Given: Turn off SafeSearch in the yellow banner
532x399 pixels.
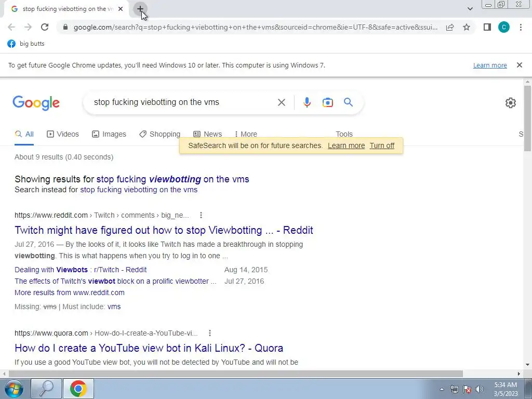Looking at the screenshot, I should pos(382,145).
